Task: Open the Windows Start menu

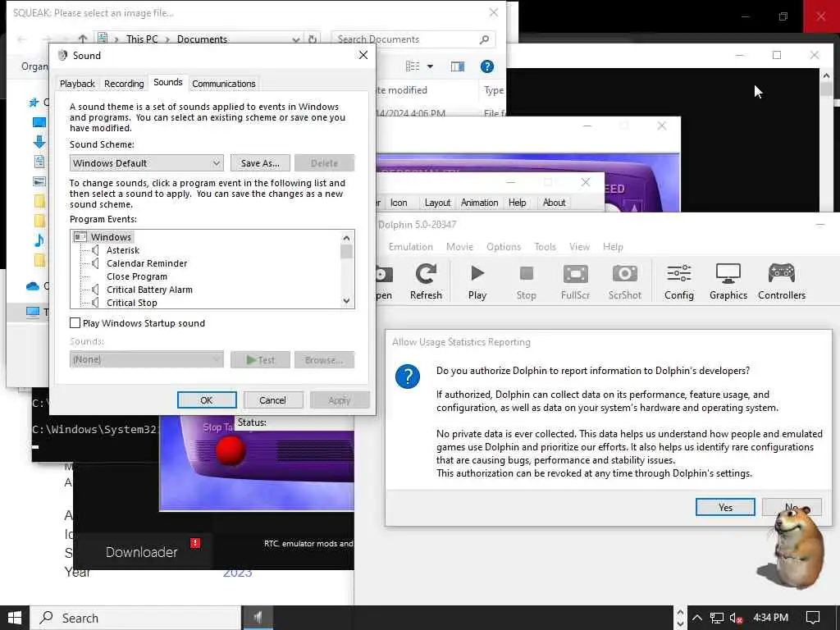Action: 15,618
